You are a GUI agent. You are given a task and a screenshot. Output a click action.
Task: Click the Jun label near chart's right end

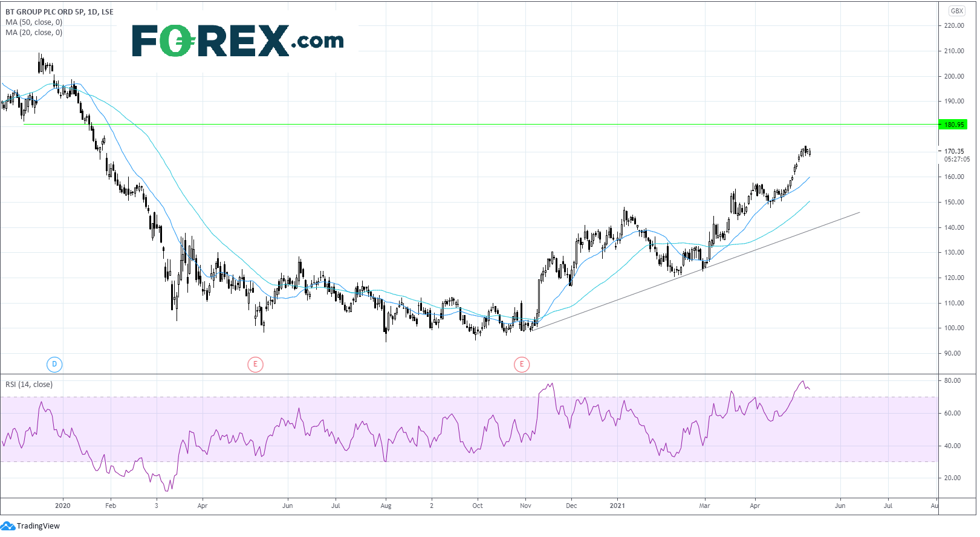click(840, 506)
